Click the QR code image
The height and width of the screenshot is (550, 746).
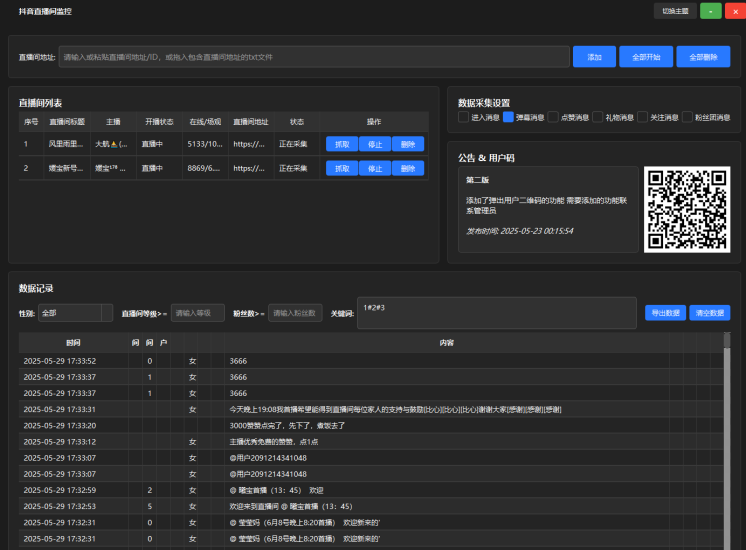687,209
